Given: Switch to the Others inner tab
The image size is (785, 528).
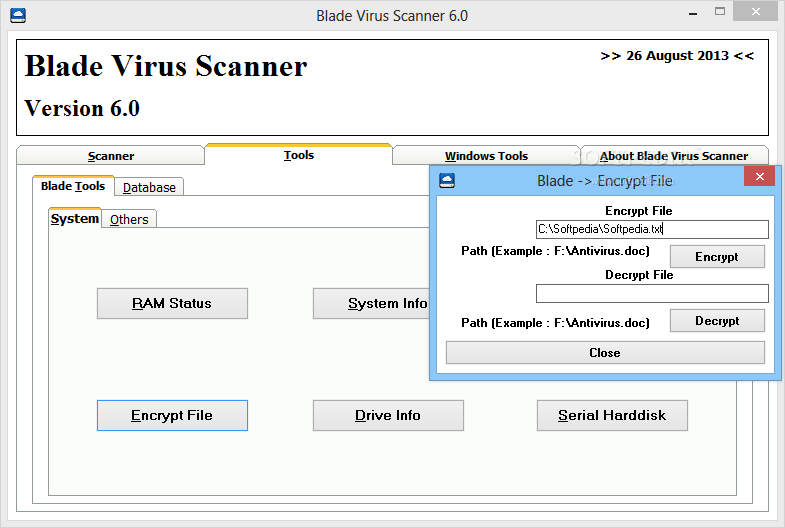Looking at the screenshot, I should pyautogui.click(x=129, y=220).
